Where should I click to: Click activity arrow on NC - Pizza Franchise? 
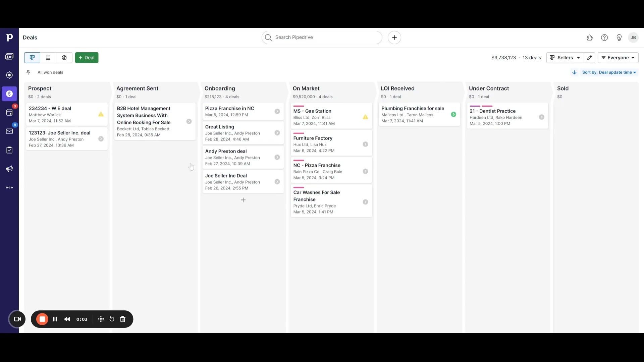365,171
